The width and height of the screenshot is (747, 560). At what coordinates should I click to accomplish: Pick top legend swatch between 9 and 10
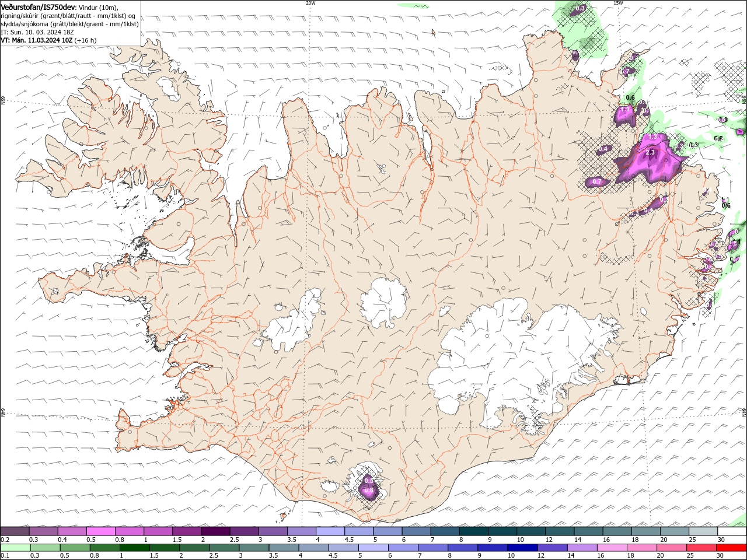pyautogui.click(x=501, y=531)
